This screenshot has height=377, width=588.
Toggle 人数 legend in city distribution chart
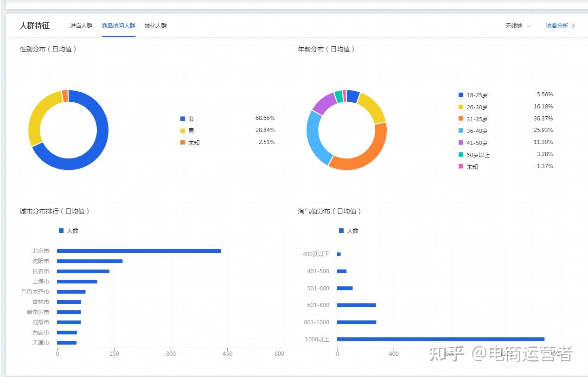point(69,231)
